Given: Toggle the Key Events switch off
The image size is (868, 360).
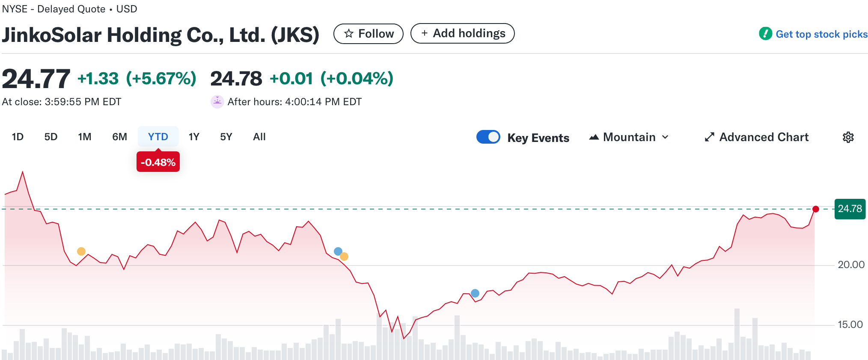Looking at the screenshot, I should click(488, 137).
